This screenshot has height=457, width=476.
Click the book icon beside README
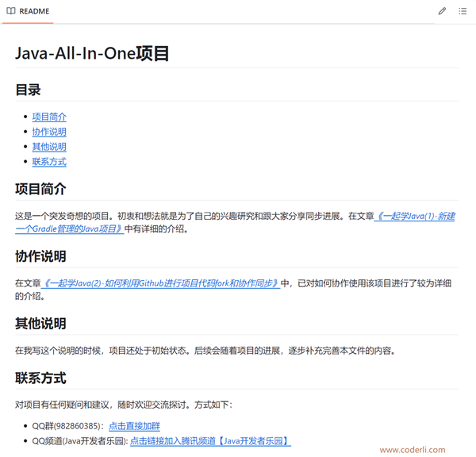11,11
